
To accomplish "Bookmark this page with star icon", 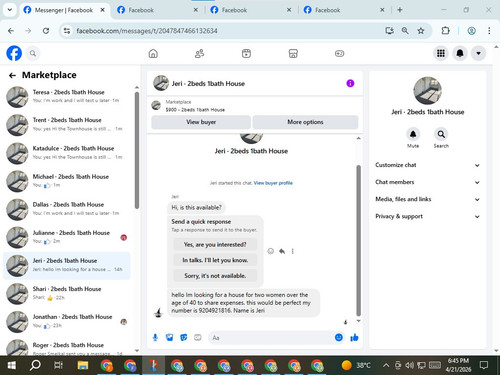I will [421, 31].
